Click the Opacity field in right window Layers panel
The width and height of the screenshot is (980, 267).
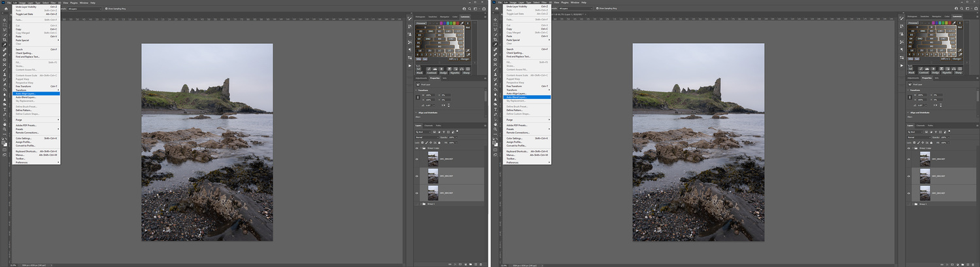tap(943, 137)
